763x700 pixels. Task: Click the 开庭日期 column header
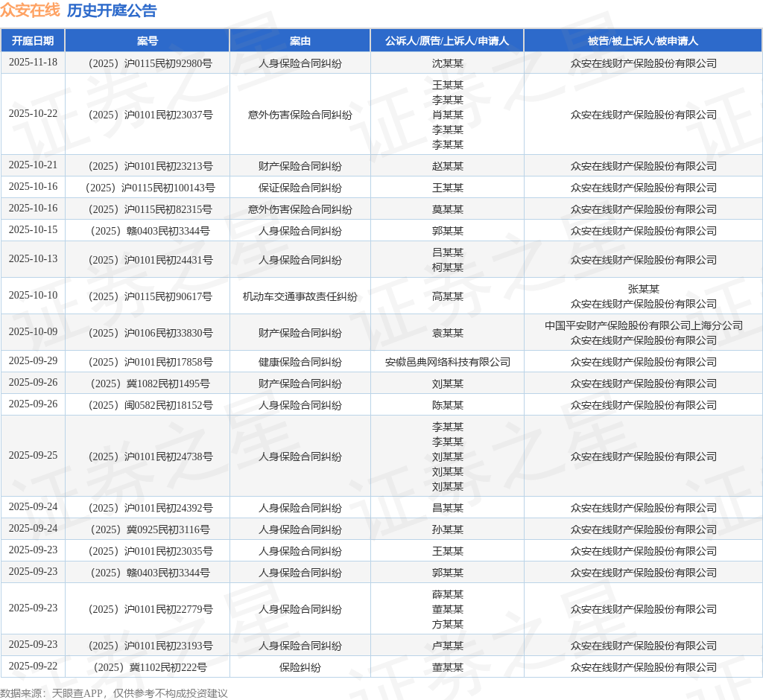tap(33, 41)
